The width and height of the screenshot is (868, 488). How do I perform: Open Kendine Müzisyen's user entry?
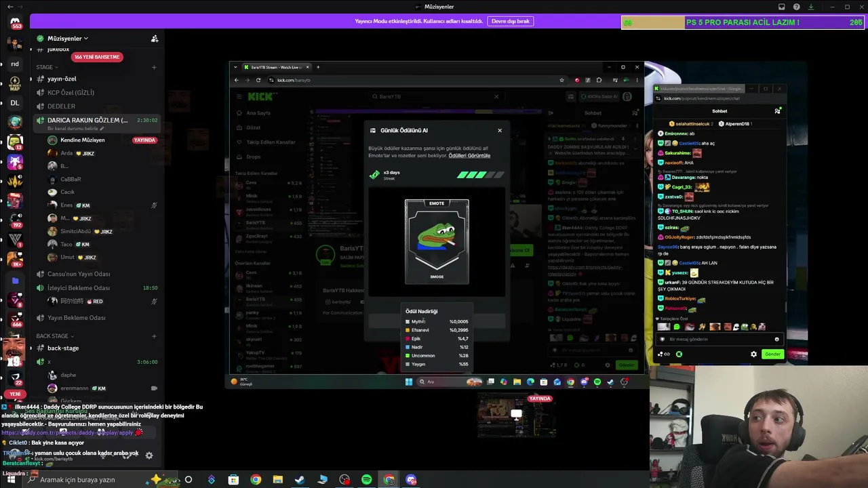pyautogui.click(x=82, y=140)
